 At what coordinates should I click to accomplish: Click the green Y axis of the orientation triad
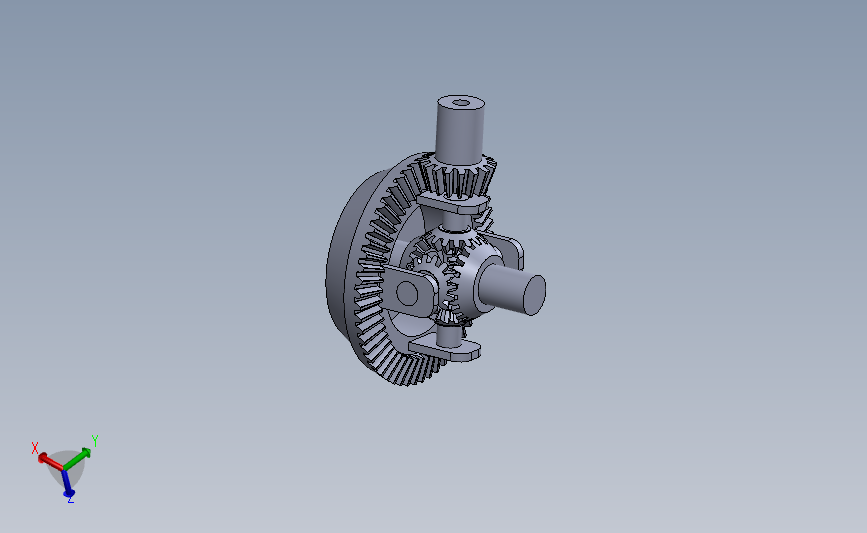77,458
